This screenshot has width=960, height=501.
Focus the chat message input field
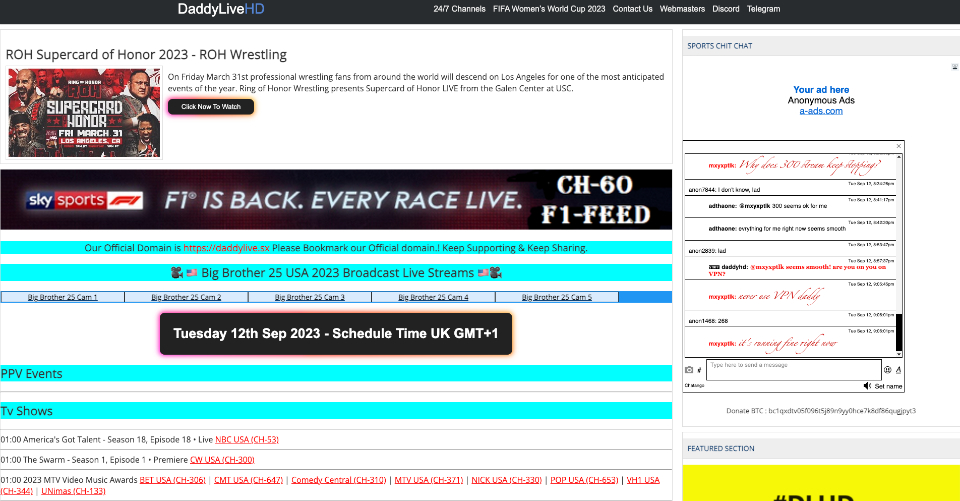point(793,370)
